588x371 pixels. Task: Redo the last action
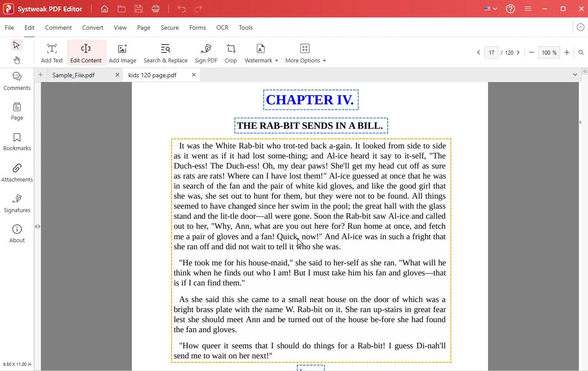(x=198, y=9)
